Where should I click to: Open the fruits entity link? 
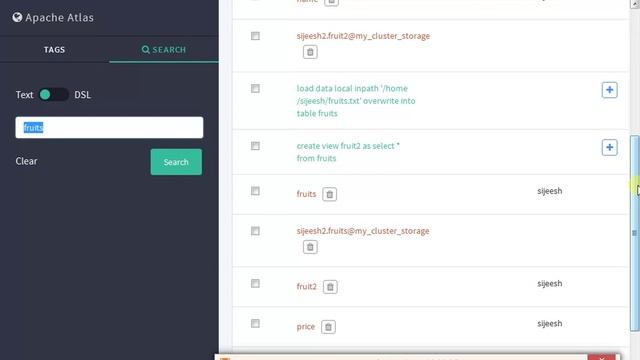[x=307, y=194]
